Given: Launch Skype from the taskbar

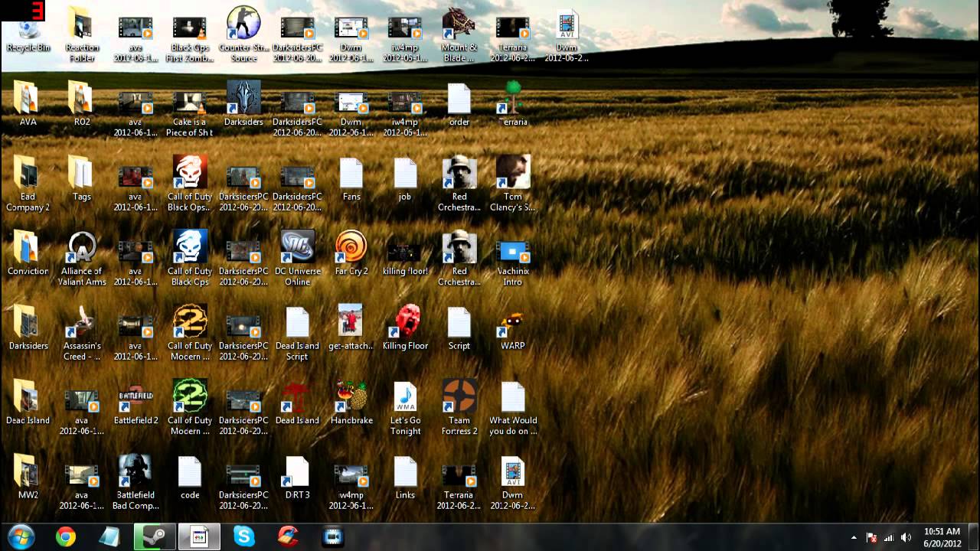Looking at the screenshot, I should click(244, 537).
